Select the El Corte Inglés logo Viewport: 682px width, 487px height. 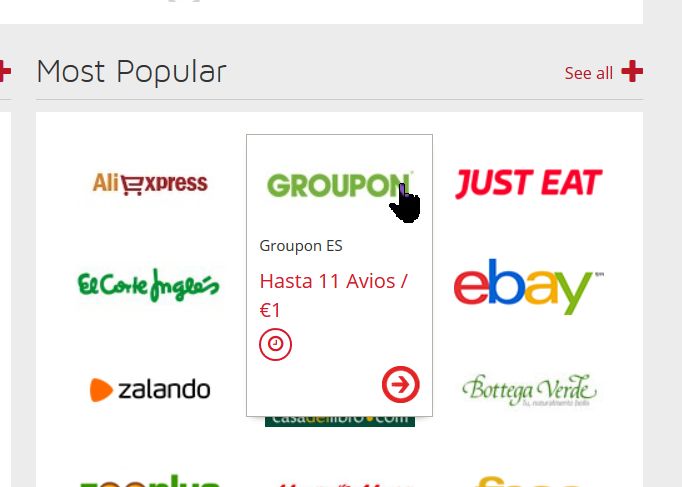coord(148,285)
